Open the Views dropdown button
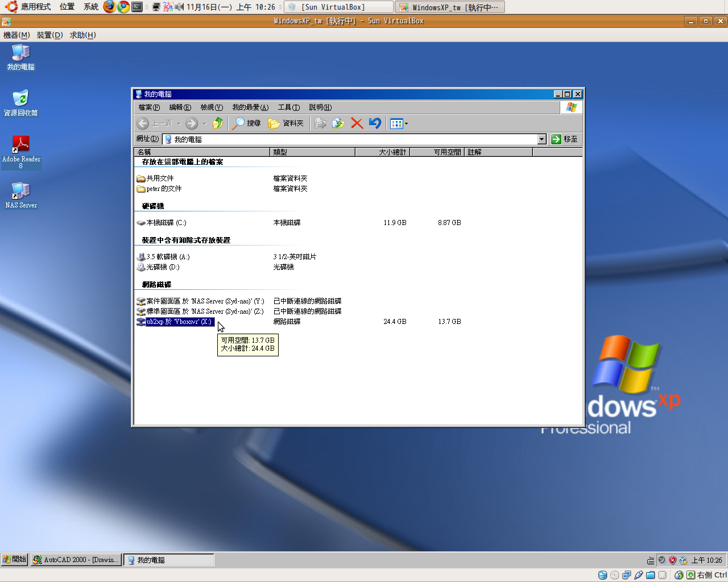The width and height of the screenshot is (728, 582). tap(399, 123)
